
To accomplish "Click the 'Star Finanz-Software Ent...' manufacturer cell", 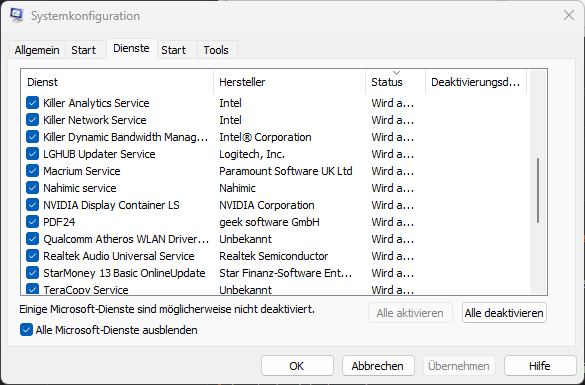I will (x=285, y=273).
